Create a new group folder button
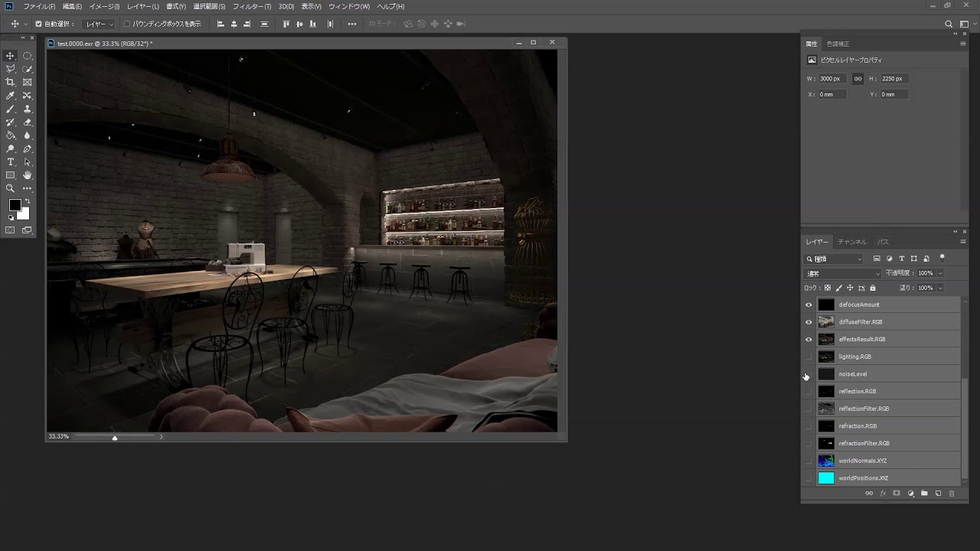Image resolution: width=980 pixels, height=551 pixels. [x=924, y=494]
